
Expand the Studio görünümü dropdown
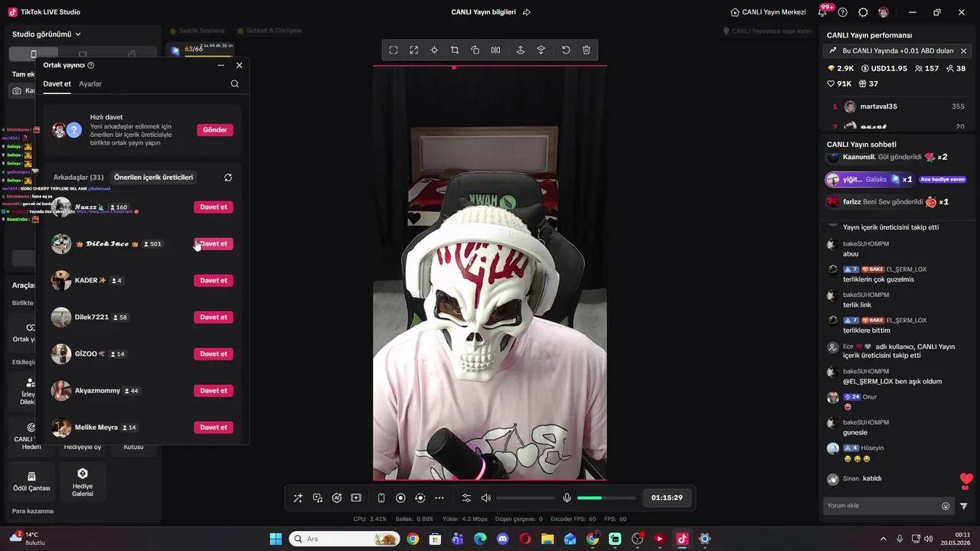point(47,34)
